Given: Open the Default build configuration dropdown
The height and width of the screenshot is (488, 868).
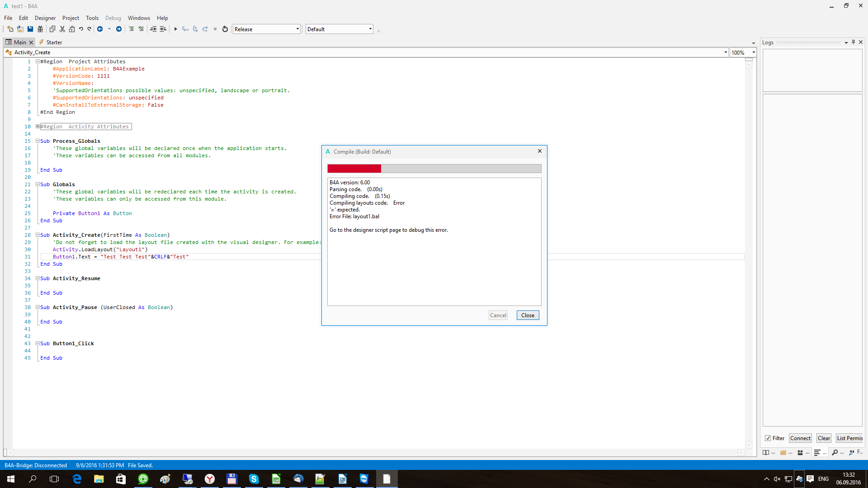Looking at the screenshot, I should 339,29.
